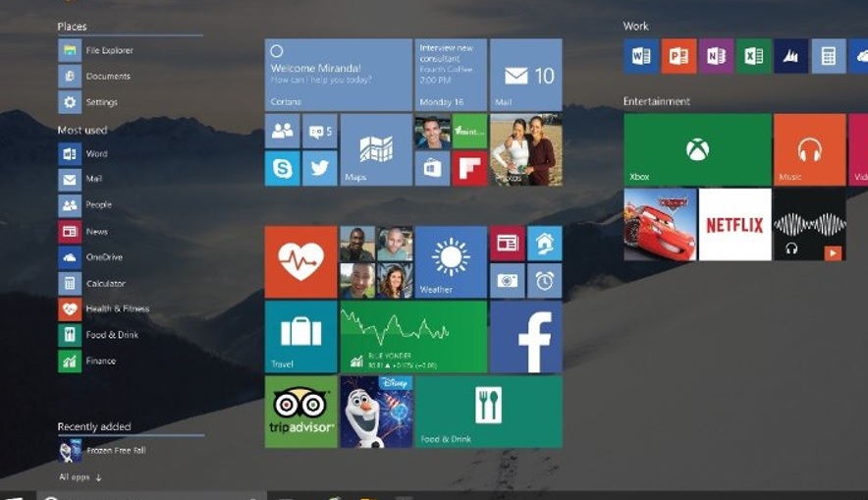The height and width of the screenshot is (500, 868).
Task: Launch the Netflix tile
Action: 735,224
